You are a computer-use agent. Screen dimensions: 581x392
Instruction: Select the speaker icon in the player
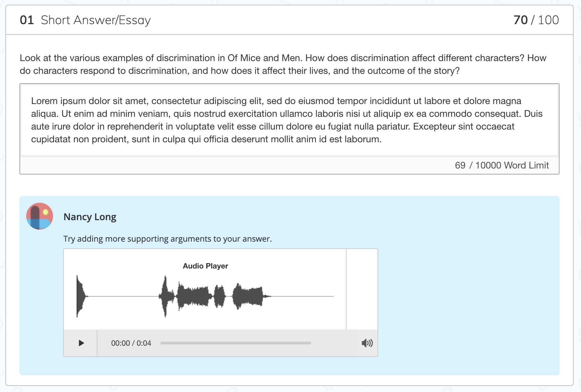coord(367,343)
